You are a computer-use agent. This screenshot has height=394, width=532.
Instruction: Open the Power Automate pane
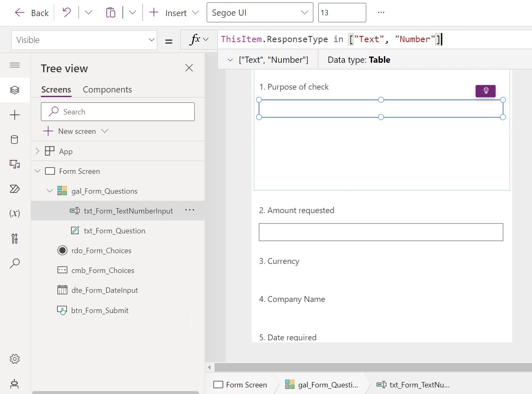(14, 189)
